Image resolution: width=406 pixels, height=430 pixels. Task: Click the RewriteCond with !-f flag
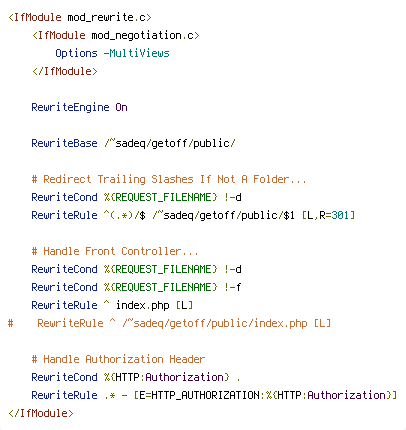tap(136, 287)
